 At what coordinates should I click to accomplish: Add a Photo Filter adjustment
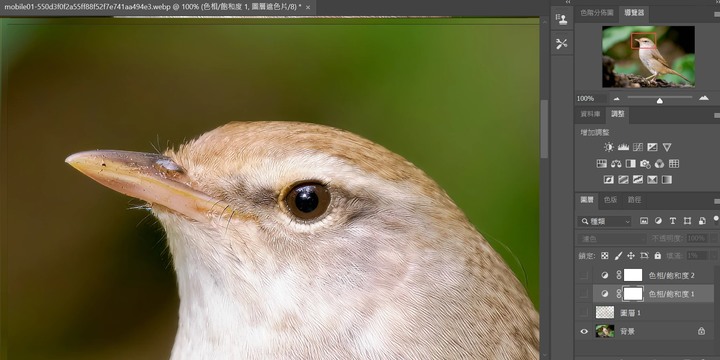(645, 163)
